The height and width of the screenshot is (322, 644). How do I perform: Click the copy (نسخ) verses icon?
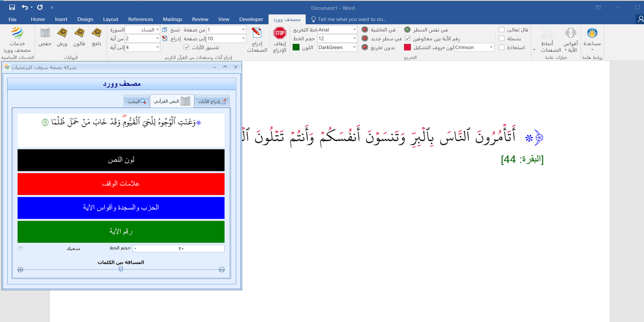164,30
